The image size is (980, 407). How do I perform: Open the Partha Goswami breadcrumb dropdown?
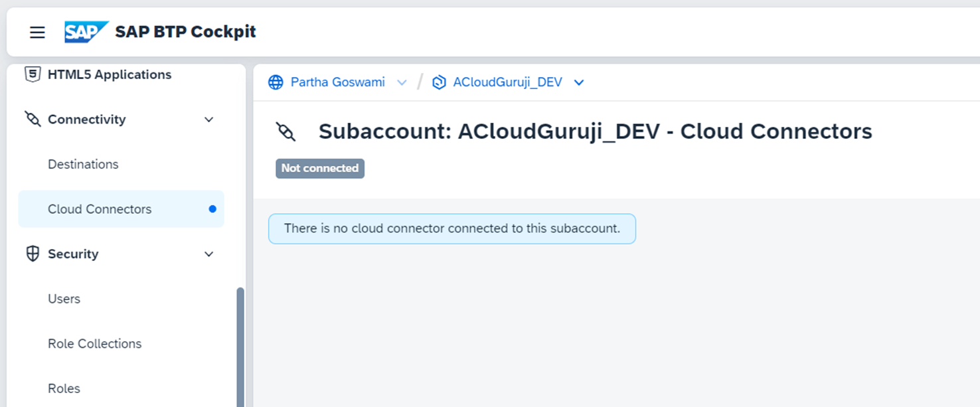(x=402, y=82)
